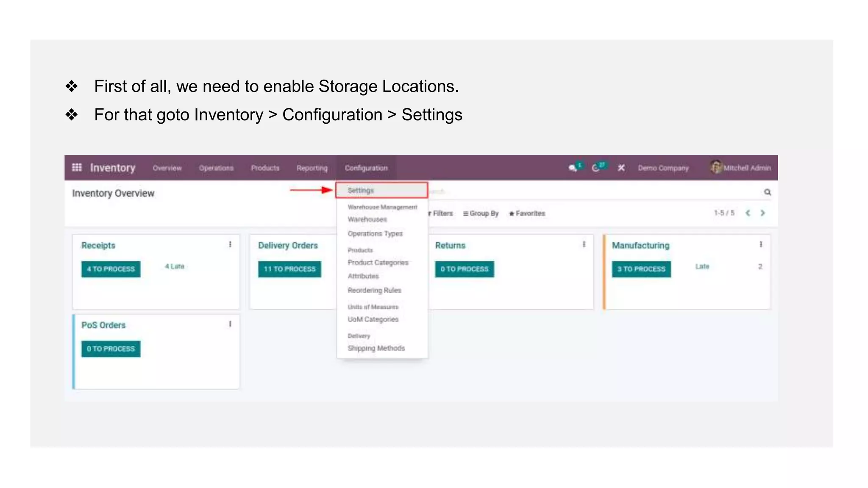Viewport: 868px width, 488px height.
Task: Click the 4 Late link in Receipts
Action: (x=175, y=266)
